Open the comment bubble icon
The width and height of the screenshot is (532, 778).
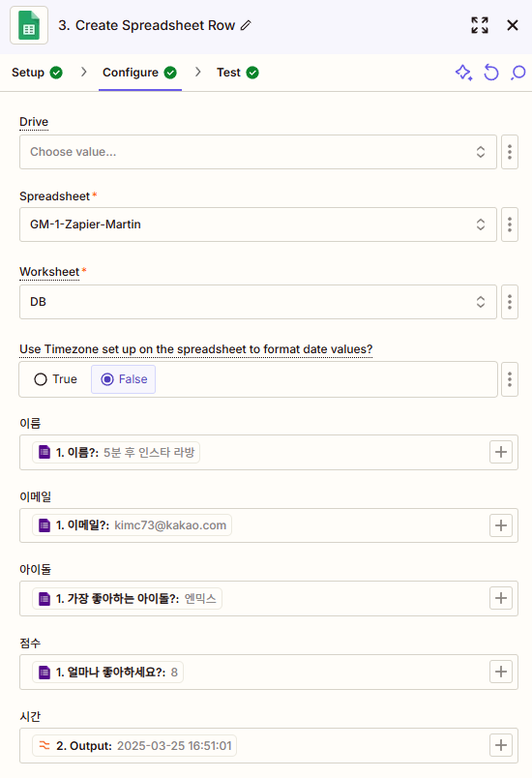tap(518, 73)
